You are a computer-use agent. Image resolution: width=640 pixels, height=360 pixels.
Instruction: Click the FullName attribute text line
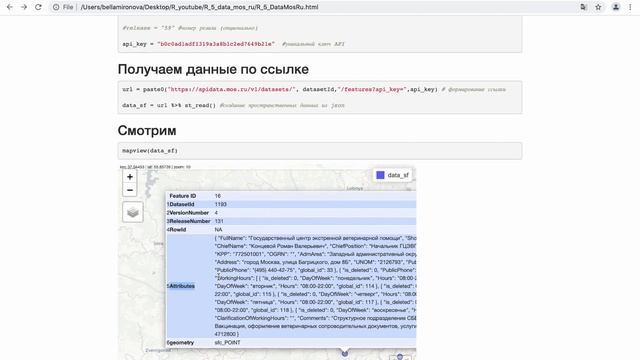(315, 238)
